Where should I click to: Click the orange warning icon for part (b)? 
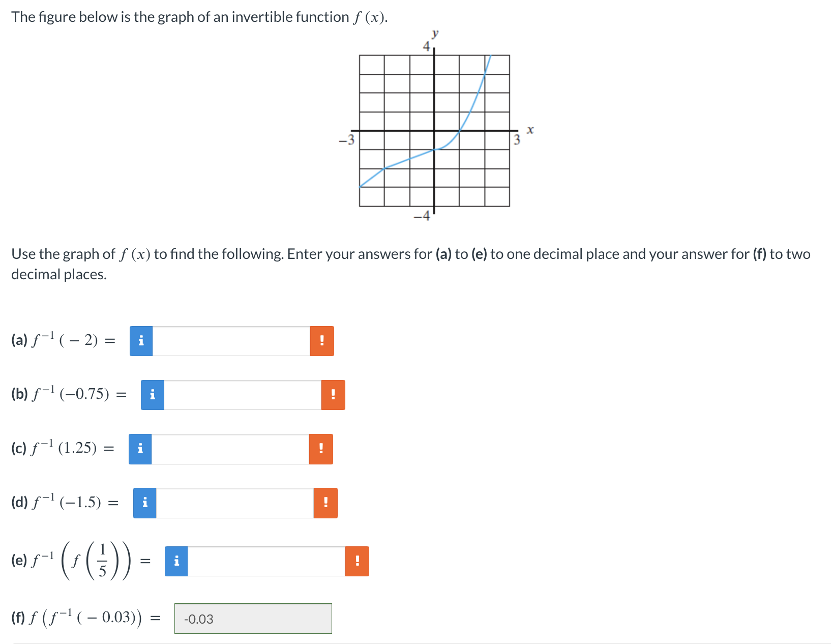[x=334, y=395]
